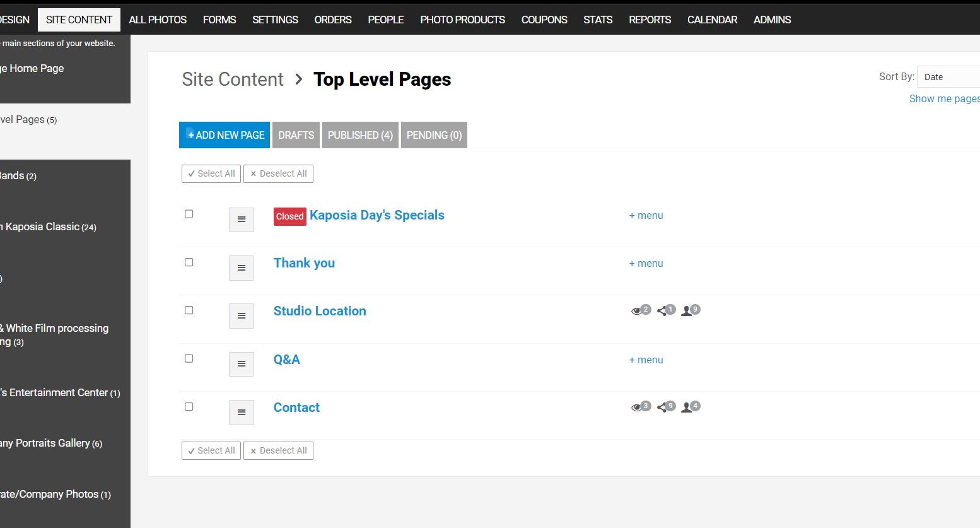
Task: Open the CALENDAR tab
Action: [712, 20]
